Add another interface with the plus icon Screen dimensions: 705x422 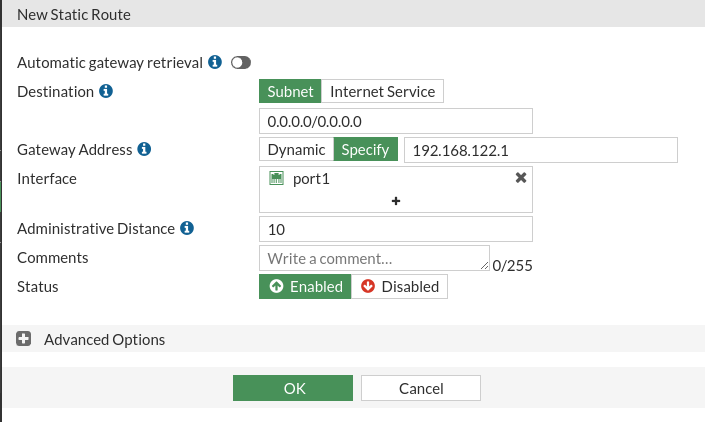point(396,201)
